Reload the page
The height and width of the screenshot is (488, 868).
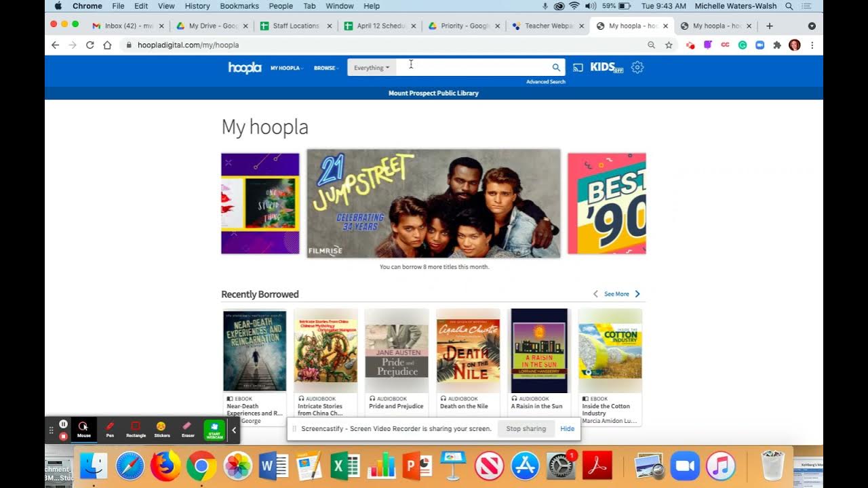click(x=90, y=45)
